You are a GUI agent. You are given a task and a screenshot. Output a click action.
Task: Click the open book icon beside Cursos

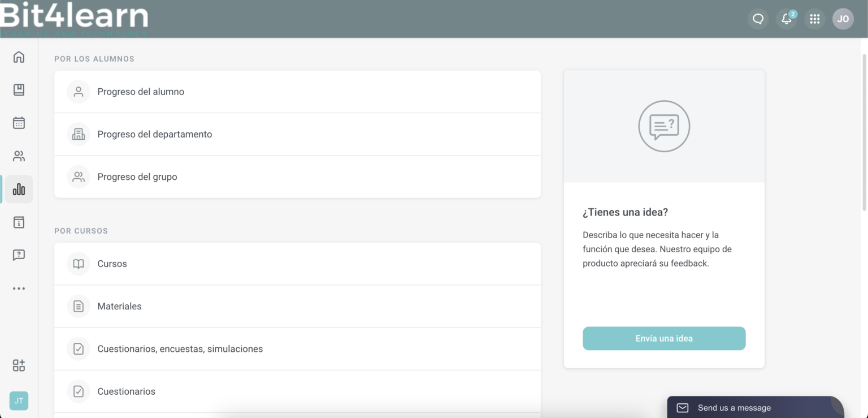click(x=79, y=264)
